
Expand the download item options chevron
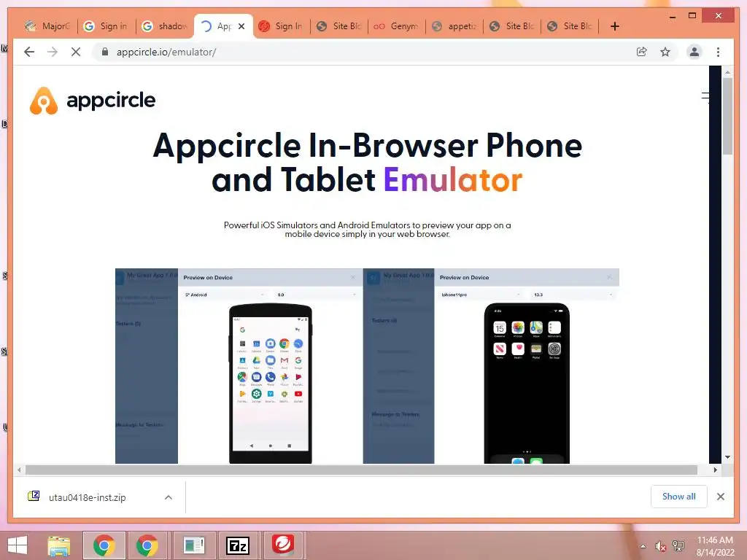point(169,497)
